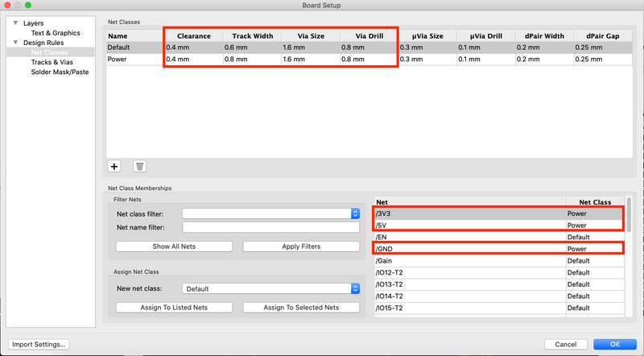The image size is (644, 356).
Task: Confirm Board Setup with OK
Action: point(614,344)
